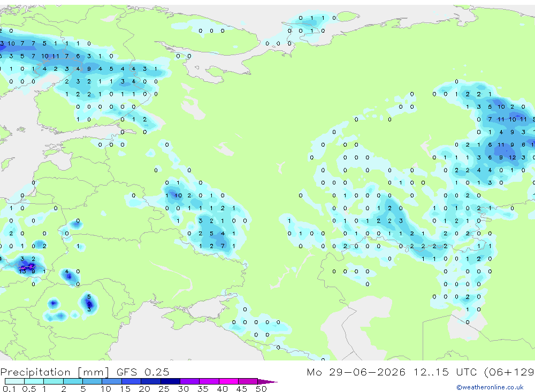The image size is (535, 392).
Task: Open the weatheronline.co.uk copyright link
Action: [x=490, y=387]
